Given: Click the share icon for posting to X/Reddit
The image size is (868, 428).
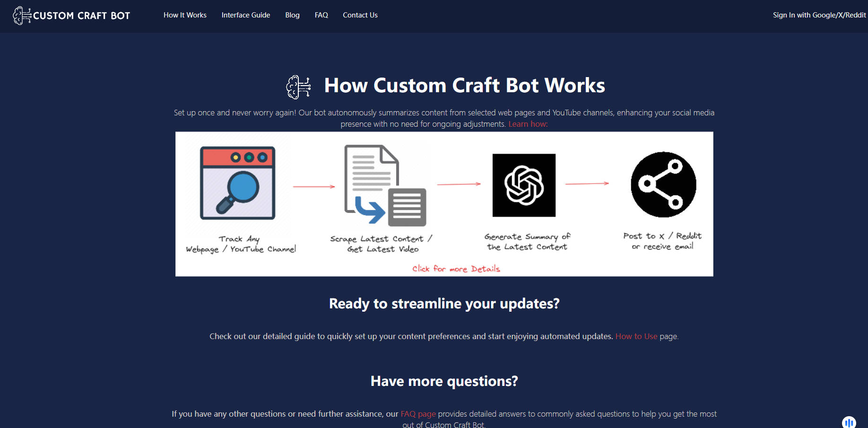Looking at the screenshot, I should point(663,185).
